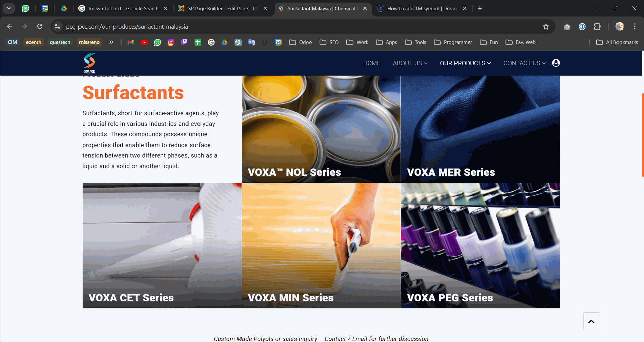Close the Surfactant Malaysia tab
Screen dimensions: 644x342
365,8
